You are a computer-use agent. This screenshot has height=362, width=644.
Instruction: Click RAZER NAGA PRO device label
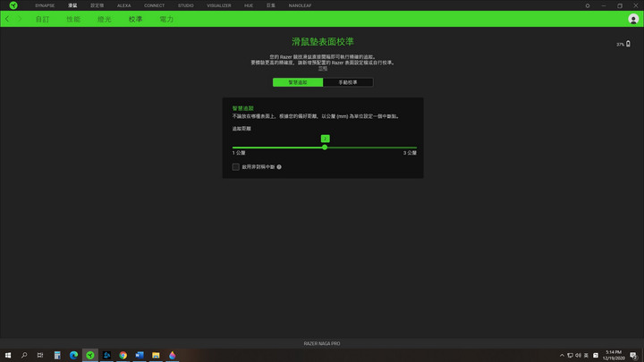coord(322,343)
